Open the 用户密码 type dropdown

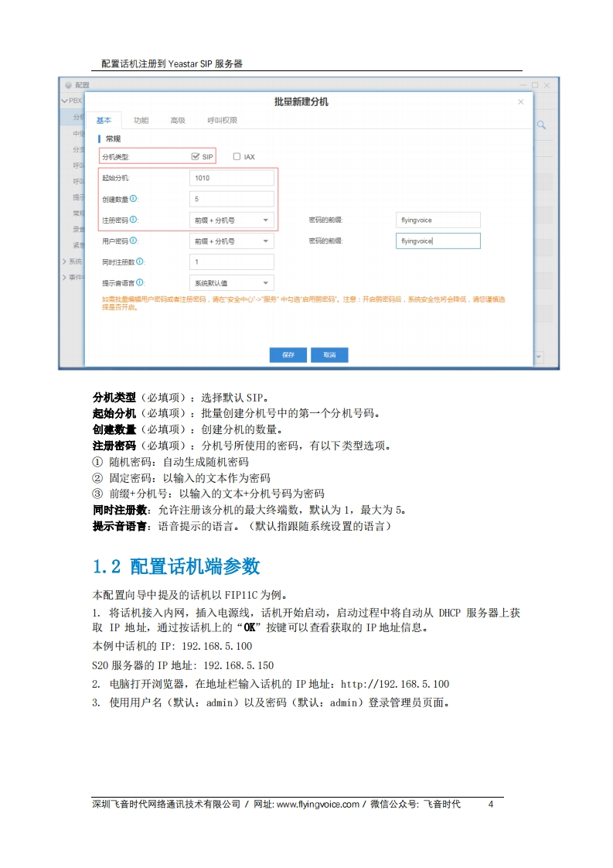[231, 241]
